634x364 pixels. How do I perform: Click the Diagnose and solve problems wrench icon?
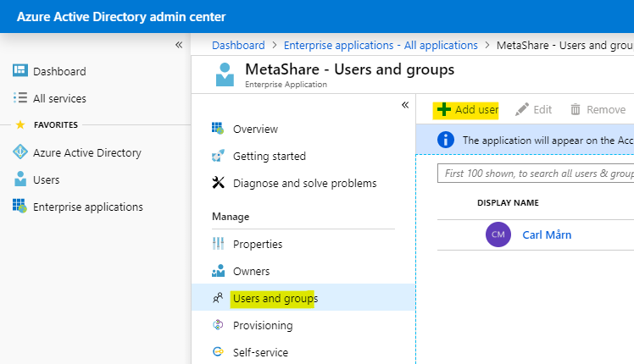pos(219,183)
